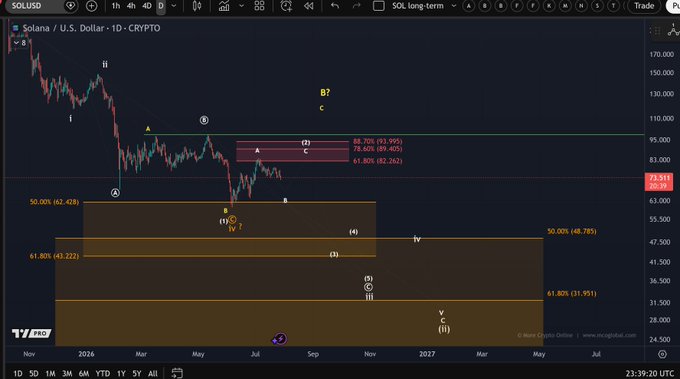Set date range to All
Screen dimensions: 680x379
153,373
